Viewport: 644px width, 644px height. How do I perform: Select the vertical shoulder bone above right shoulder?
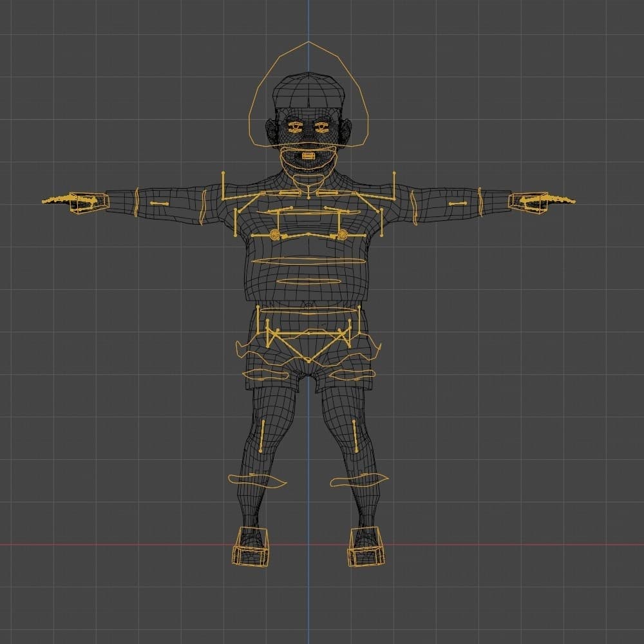coord(394,185)
